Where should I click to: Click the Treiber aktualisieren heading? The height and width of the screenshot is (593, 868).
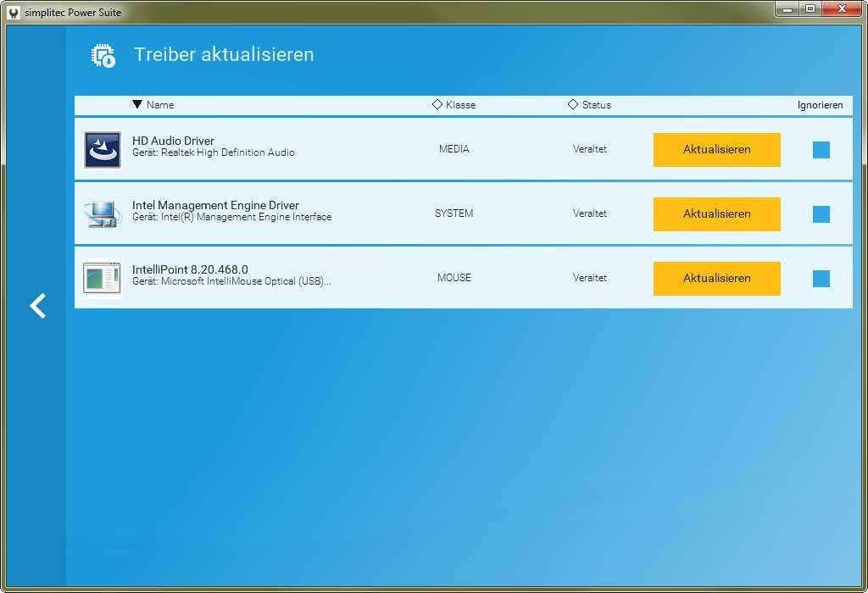(224, 54)
